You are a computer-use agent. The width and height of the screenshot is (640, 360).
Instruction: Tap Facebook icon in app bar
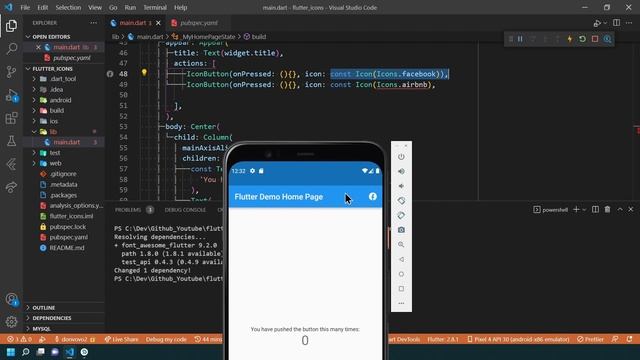[x=373, y=196]
